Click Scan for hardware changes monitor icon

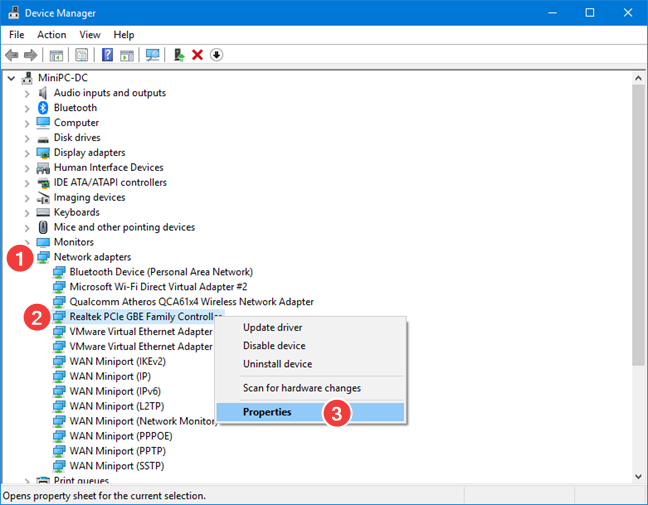point(153,55)
